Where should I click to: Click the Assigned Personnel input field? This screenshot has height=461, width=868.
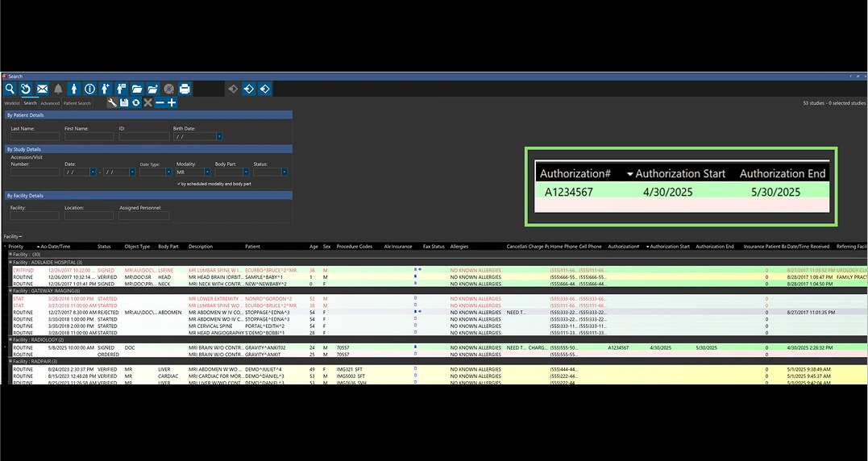pyautogui.click(x=144, y=216)
